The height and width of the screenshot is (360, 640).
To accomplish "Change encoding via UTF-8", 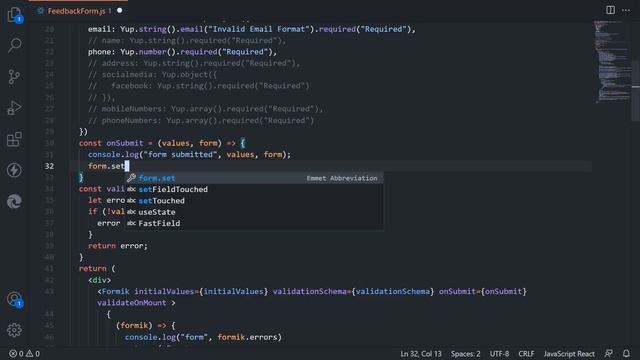I will click(x=499, y=353).
